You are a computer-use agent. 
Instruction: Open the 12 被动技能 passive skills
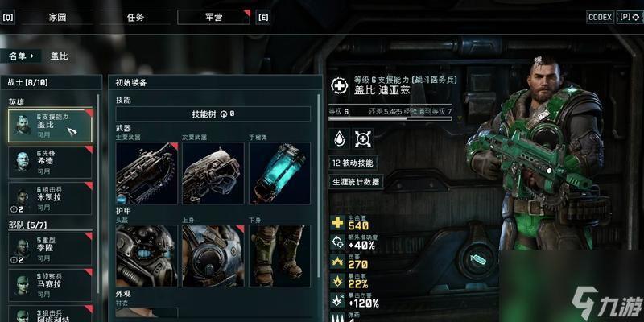pos(353,163)
